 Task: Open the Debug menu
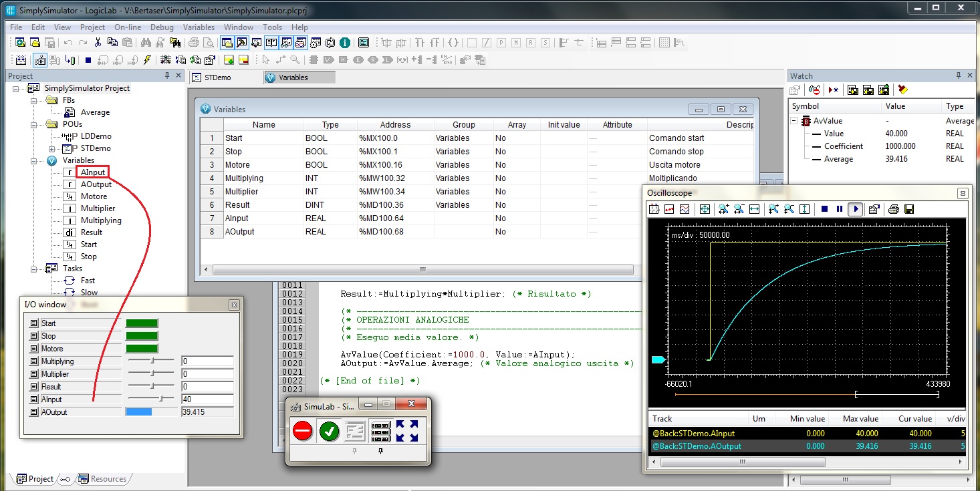[x=162, y=27]
